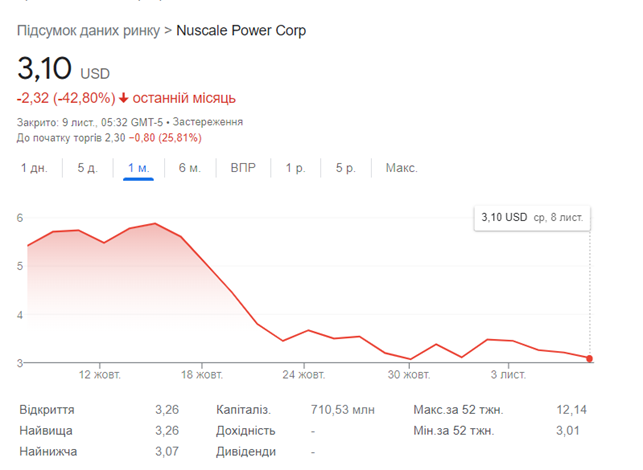Click the red end-of-line chart marker
The image size is (643, 470).
point(589,358)
